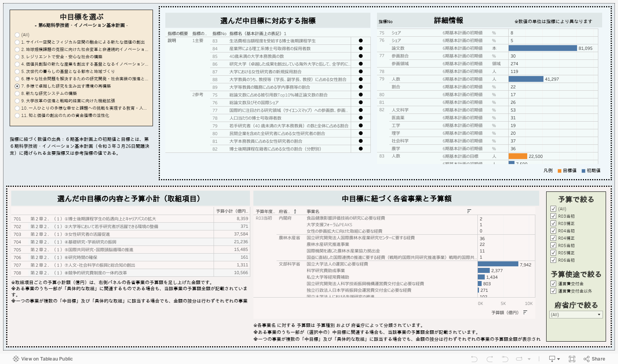Screen dimensions: 618x364
Task: Click the black dot for indicator 89 row
Action: tap(361, 87)
